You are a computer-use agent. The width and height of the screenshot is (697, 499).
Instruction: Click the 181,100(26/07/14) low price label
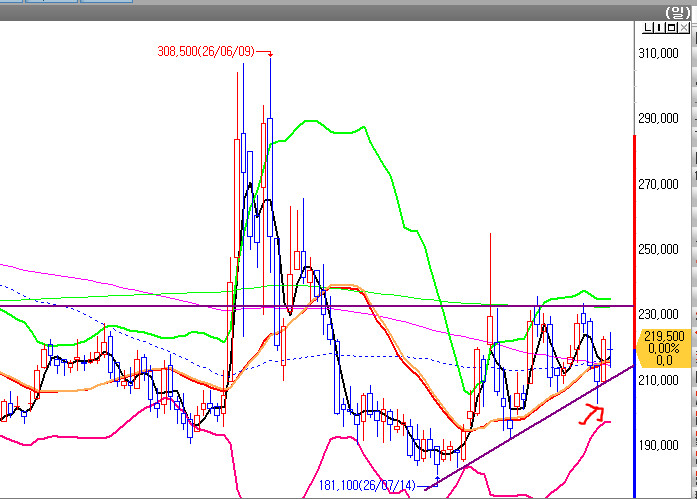point(368,485)
